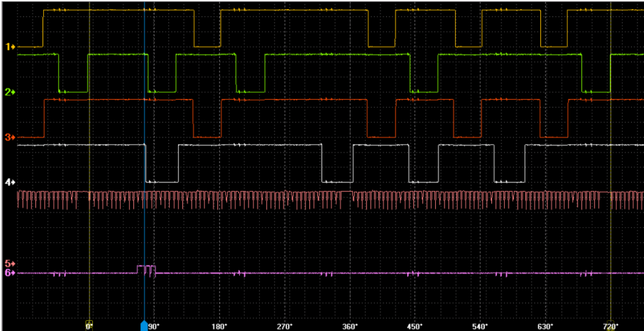This screenshot has width=644, height=331.
Task: Select the 450° axis label
Action: (415, 326)
